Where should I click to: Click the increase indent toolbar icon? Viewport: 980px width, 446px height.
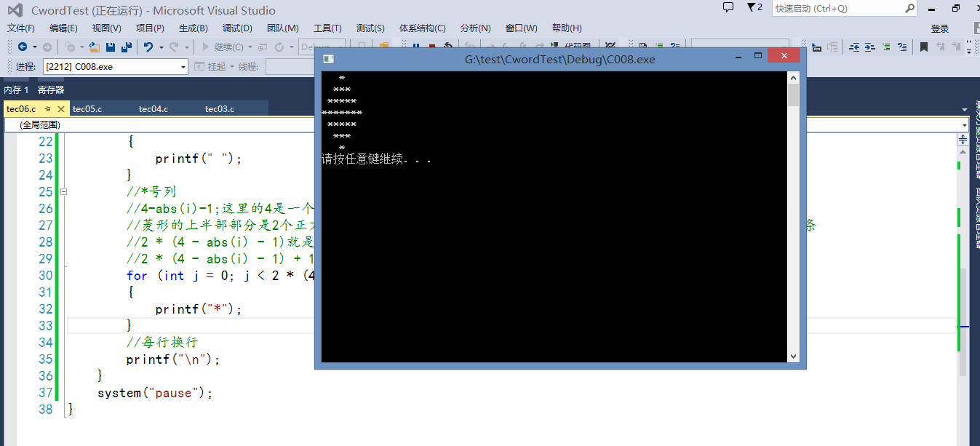tap(869, 47)
